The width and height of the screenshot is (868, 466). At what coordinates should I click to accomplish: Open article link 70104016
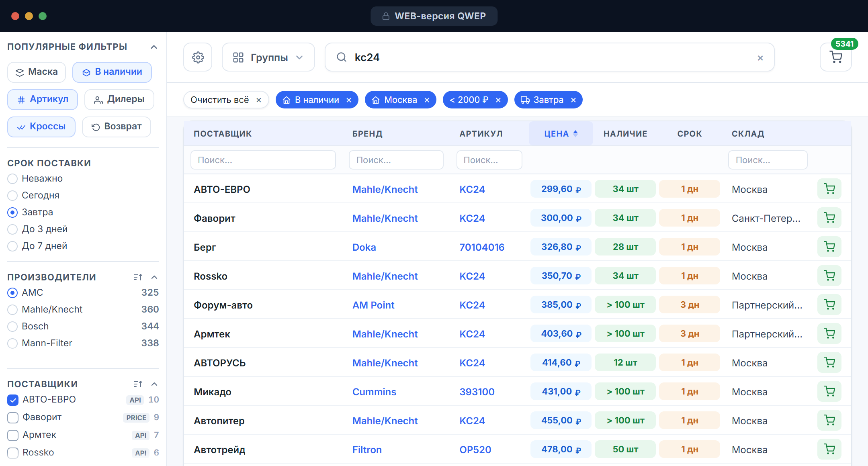tap(482, 247)
